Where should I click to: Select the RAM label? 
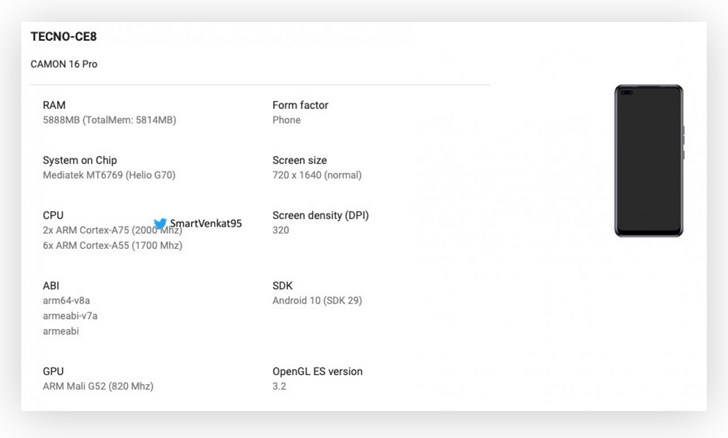click(54, 105)
